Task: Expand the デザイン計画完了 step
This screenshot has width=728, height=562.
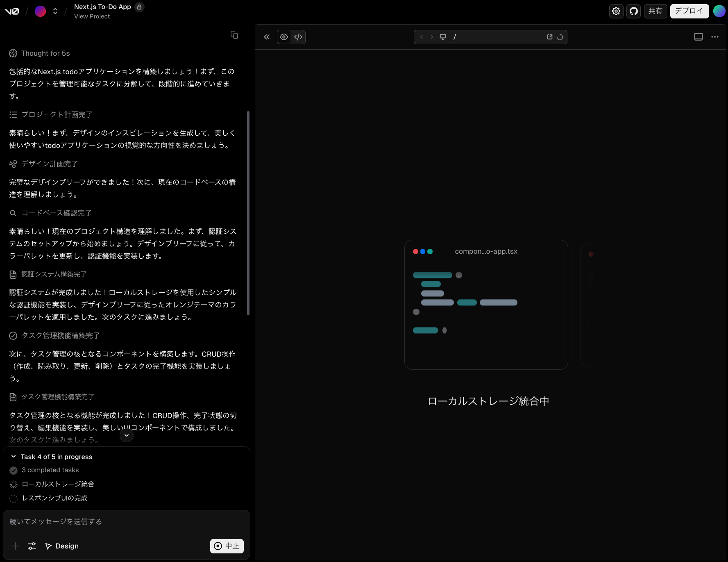Action: click(44, 164)
